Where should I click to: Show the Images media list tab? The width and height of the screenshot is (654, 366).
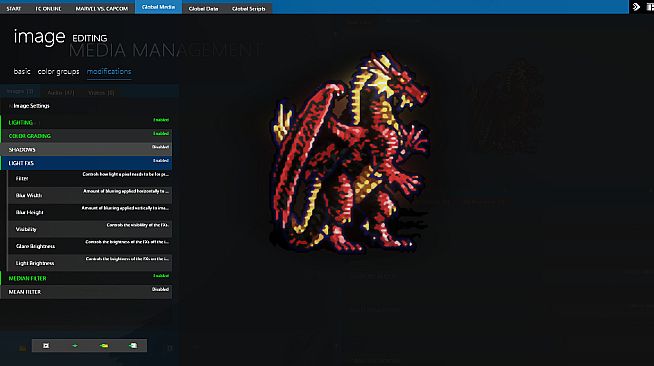click(x=20, y=91)
